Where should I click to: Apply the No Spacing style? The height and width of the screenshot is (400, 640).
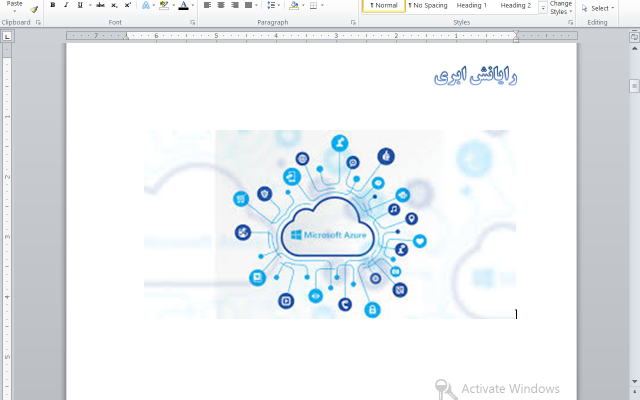tap(428, 6)
